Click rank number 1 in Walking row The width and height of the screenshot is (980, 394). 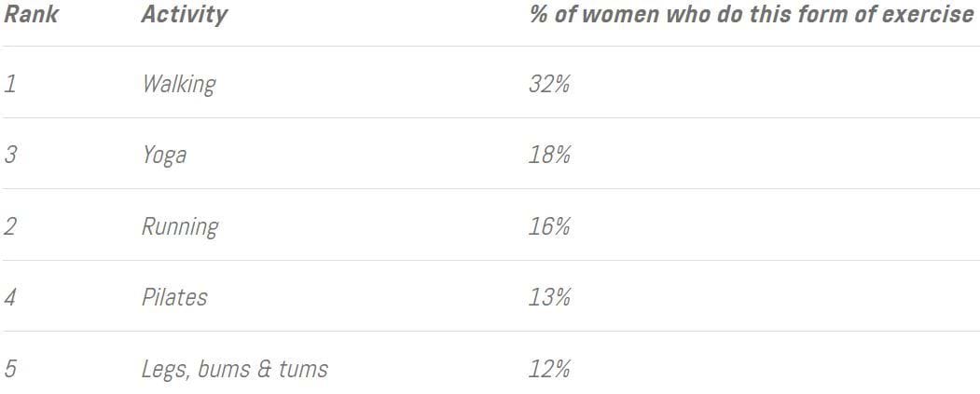coord(9,84)
